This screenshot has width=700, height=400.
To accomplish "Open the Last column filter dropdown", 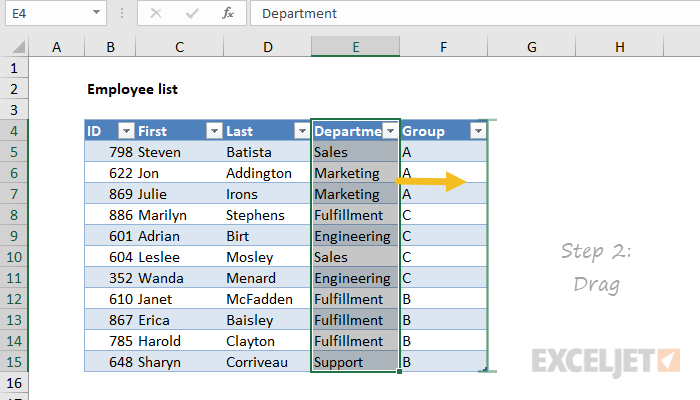I will (x=301, y=131).
